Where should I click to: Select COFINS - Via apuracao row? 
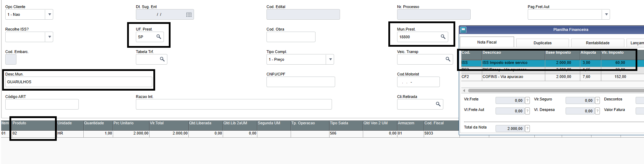tap(552, 77)
